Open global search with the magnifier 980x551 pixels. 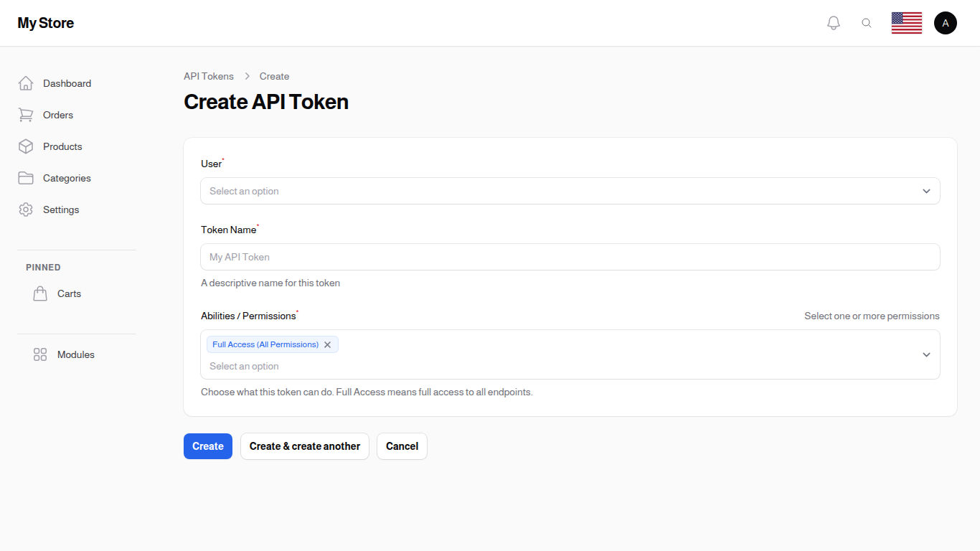click(x=867, y=22)
